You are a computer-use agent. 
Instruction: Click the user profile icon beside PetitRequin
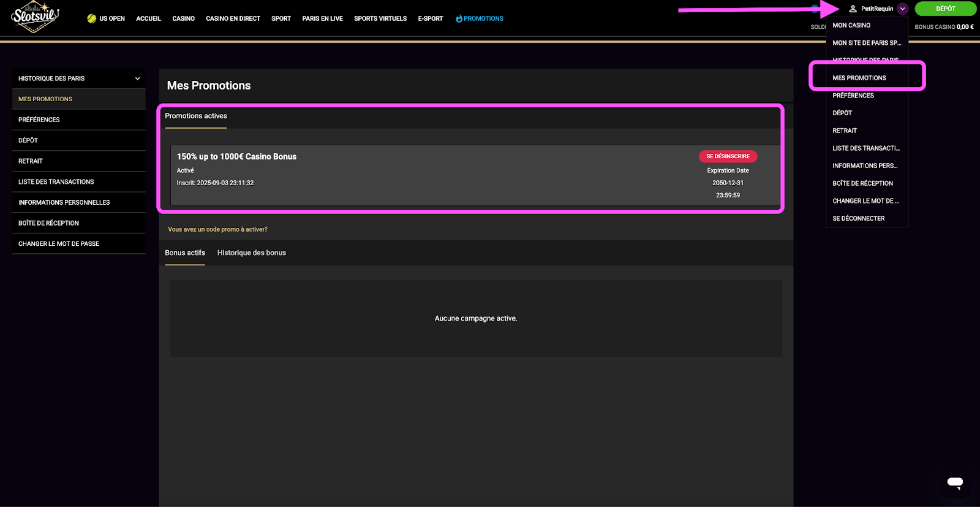853,9
